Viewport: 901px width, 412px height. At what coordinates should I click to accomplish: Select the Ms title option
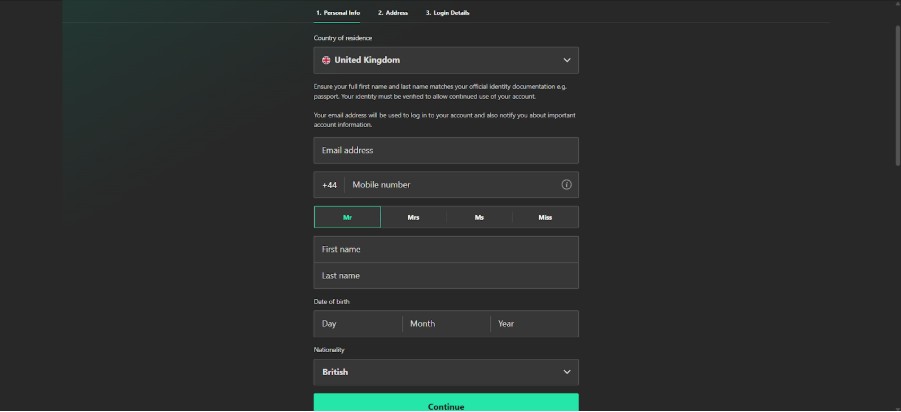pos(479,217)
